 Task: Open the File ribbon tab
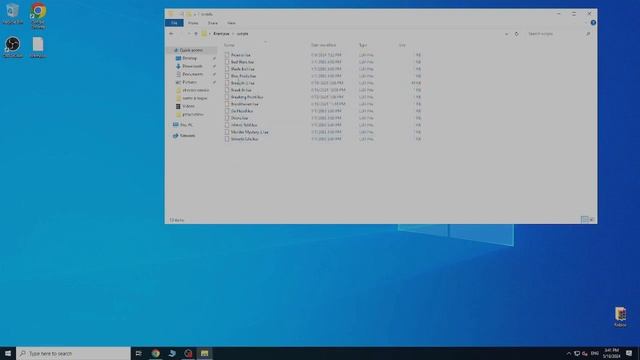tap(174, 23)
